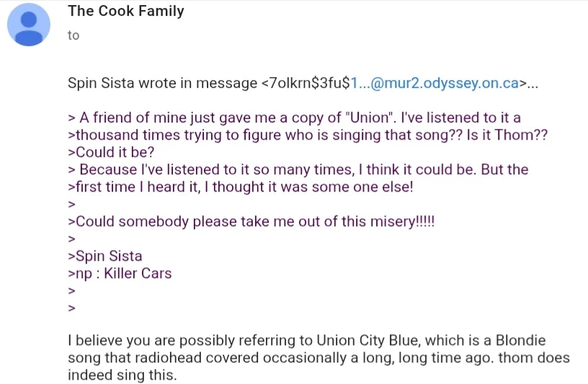Image resolution: width=588 pixels, height=384 pixels.
Task: Open the sender name "The Cook Family"
Action: [125, 11]
